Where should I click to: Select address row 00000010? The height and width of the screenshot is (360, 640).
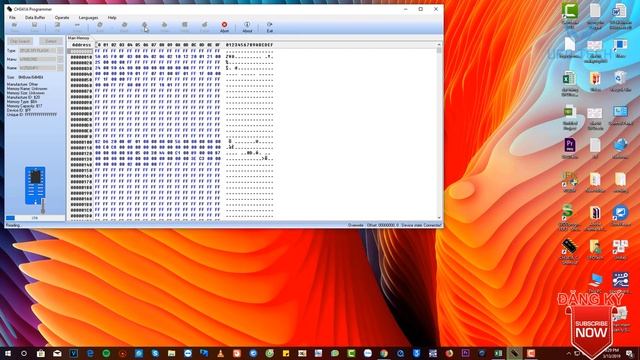pyautogui.click(x=81, y=57)
